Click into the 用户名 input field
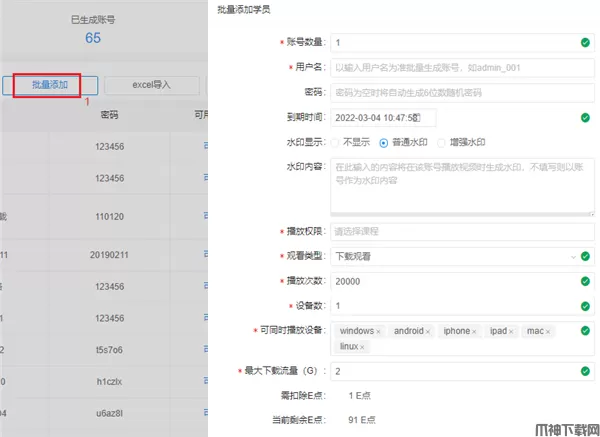This screenshot has height=437, width=600. (455, 68)
